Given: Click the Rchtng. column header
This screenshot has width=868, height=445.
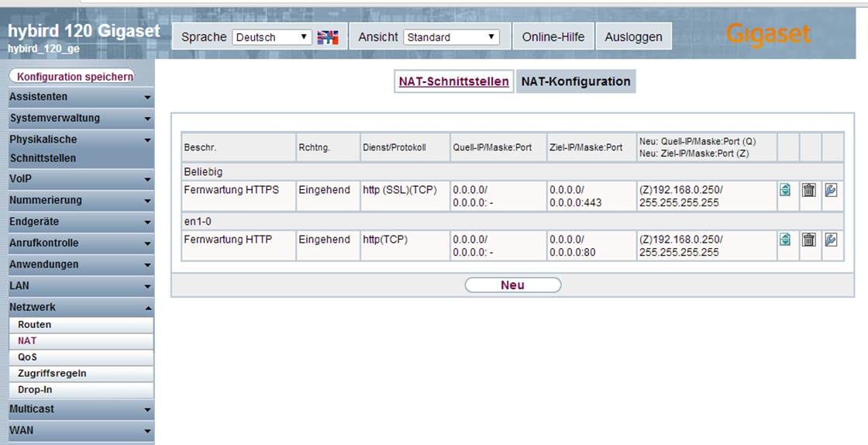Looking at the screenshot, I should point(328,147).
